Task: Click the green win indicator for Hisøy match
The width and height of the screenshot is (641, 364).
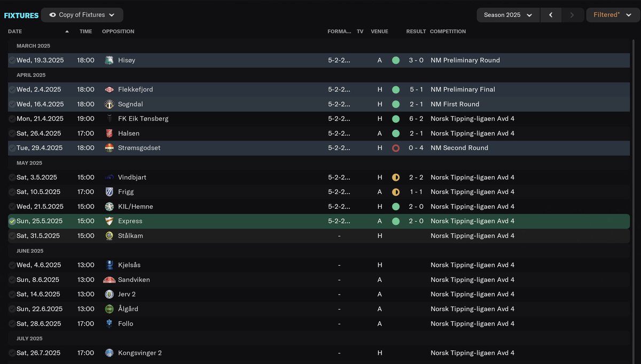Action: [396, 60]
